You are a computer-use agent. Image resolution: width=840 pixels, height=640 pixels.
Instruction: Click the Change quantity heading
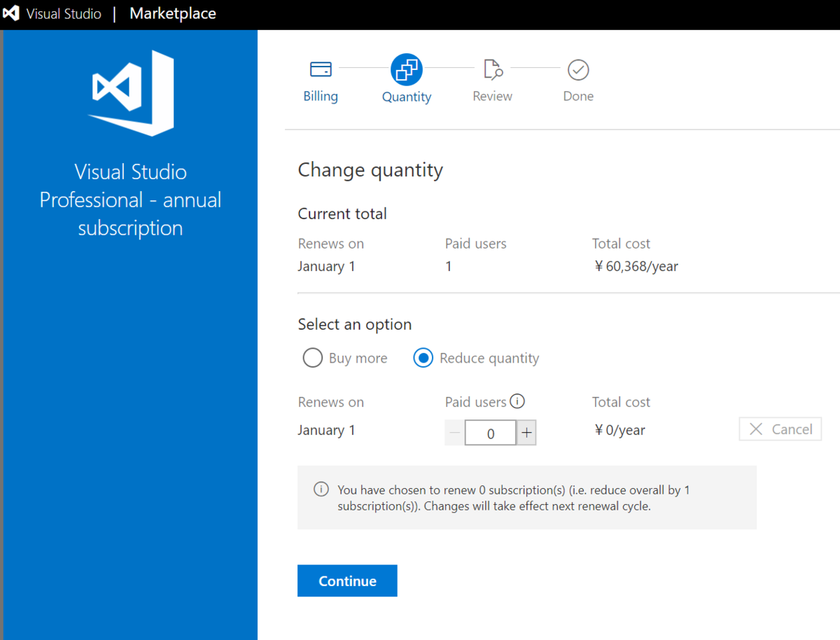(370, 170)
